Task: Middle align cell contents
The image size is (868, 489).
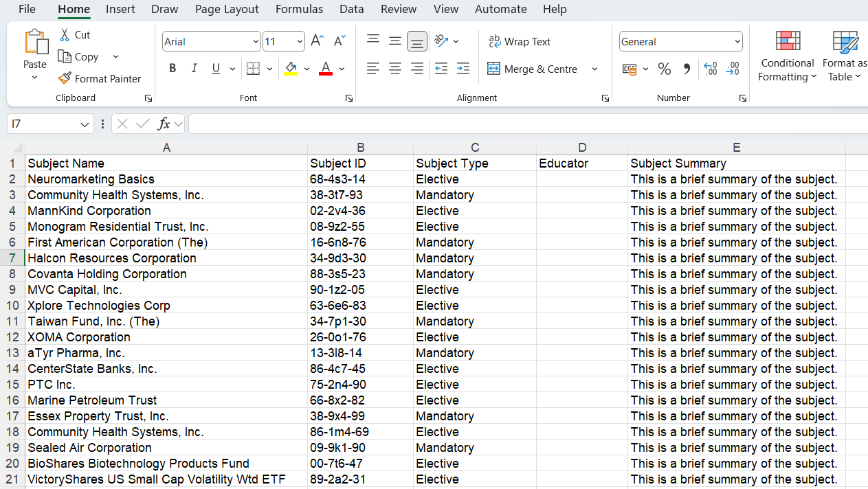Action: [395, 41]
